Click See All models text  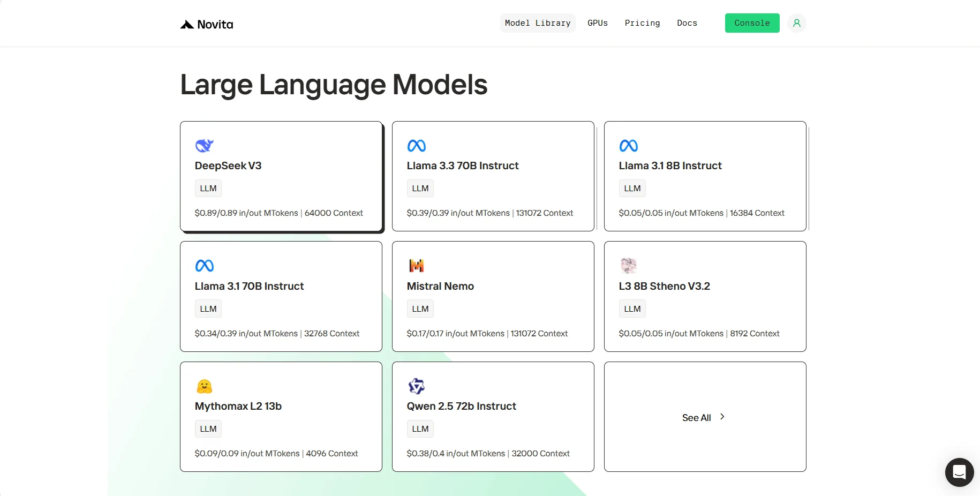point(697,418)
